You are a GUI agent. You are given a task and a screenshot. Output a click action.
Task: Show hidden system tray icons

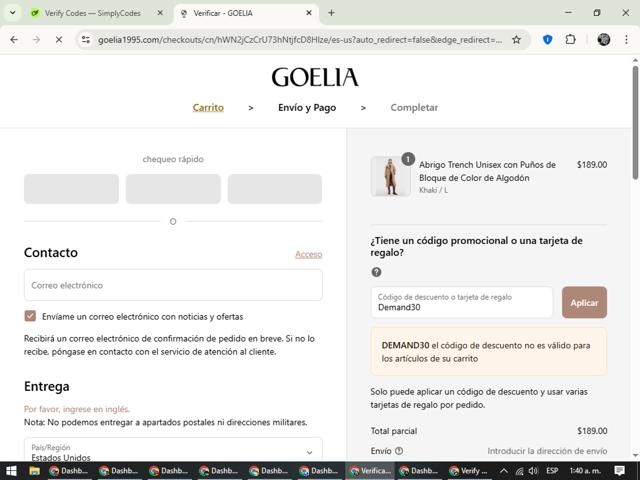(x=504, y=471)
